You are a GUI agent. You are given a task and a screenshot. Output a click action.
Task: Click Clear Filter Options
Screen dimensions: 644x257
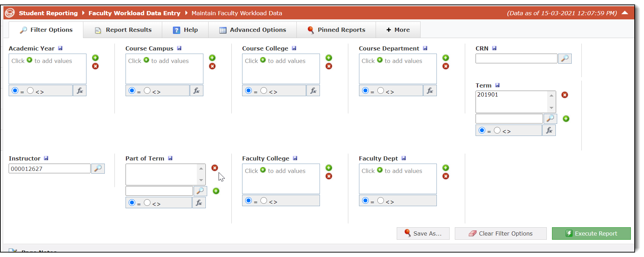tap(500, 233)
